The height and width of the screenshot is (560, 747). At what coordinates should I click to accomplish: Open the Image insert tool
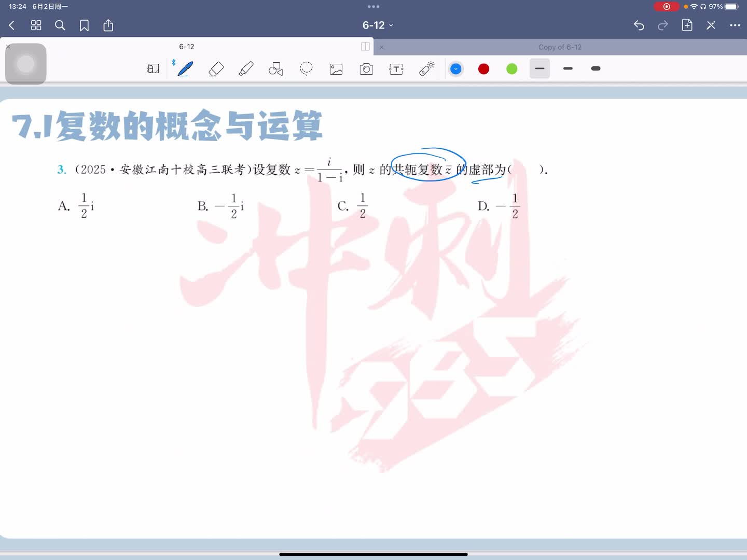336,68
